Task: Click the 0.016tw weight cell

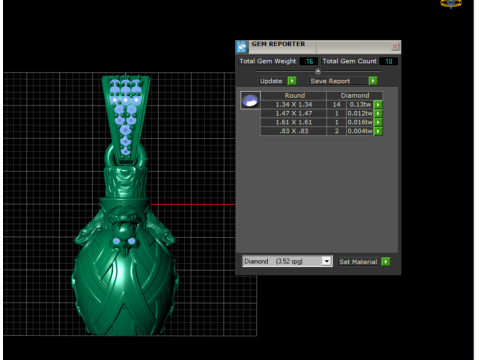Action: point(360,122)
